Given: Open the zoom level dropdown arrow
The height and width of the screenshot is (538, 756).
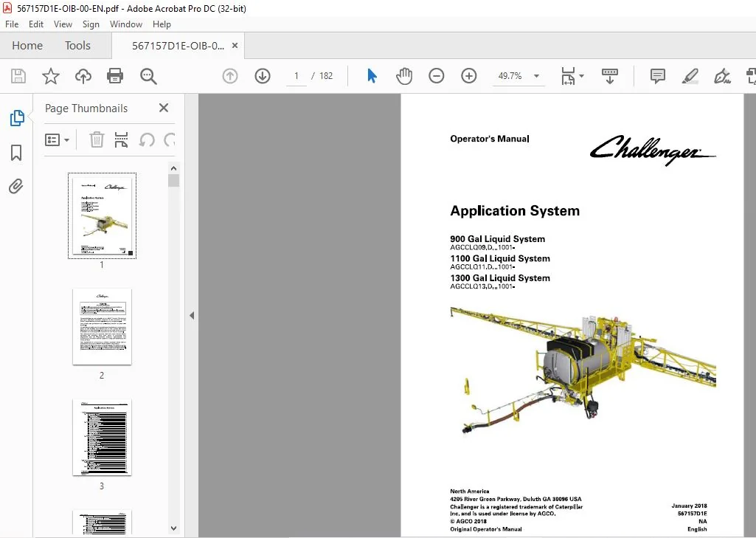Looking at the screenshot, I should coord(536,76).
